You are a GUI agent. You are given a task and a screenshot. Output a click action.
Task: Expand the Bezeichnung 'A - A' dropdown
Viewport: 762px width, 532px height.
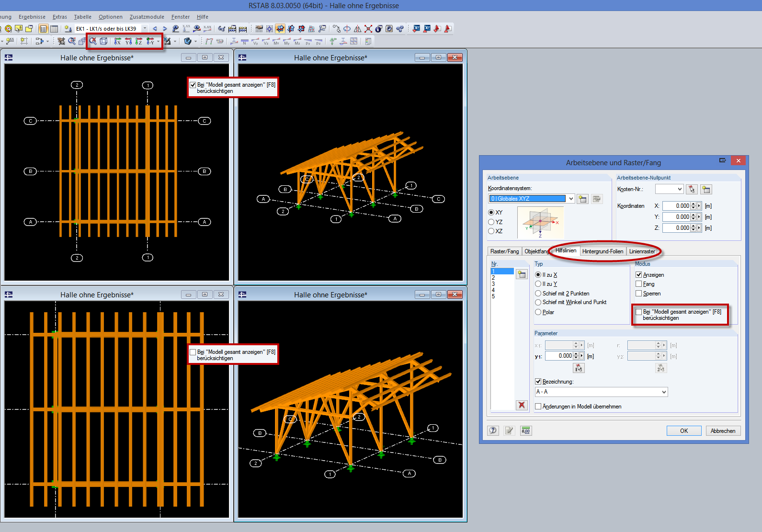point(664,392)
